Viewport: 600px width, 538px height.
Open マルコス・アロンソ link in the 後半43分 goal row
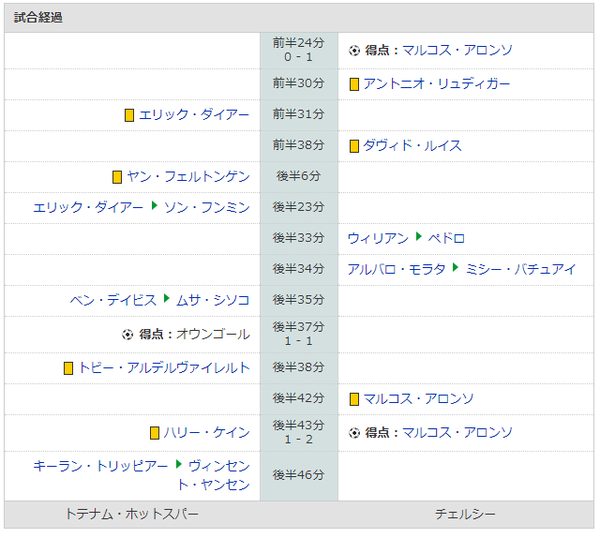tap(457, 433)
